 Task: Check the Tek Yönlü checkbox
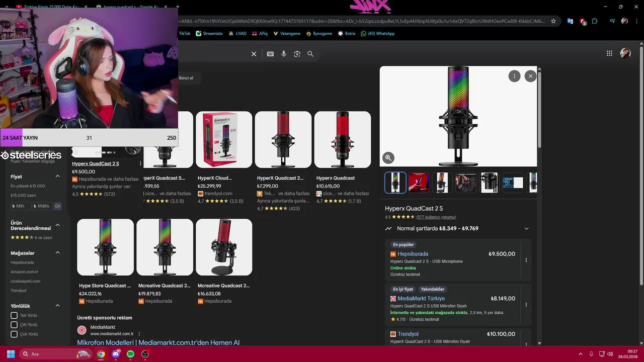coord(14,315)
